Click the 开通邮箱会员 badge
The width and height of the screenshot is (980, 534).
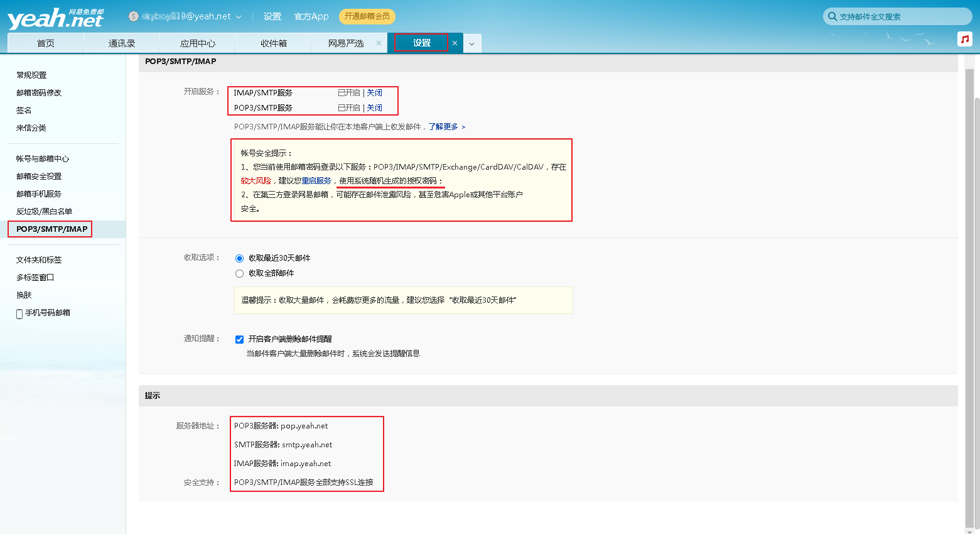pos(367,16)
